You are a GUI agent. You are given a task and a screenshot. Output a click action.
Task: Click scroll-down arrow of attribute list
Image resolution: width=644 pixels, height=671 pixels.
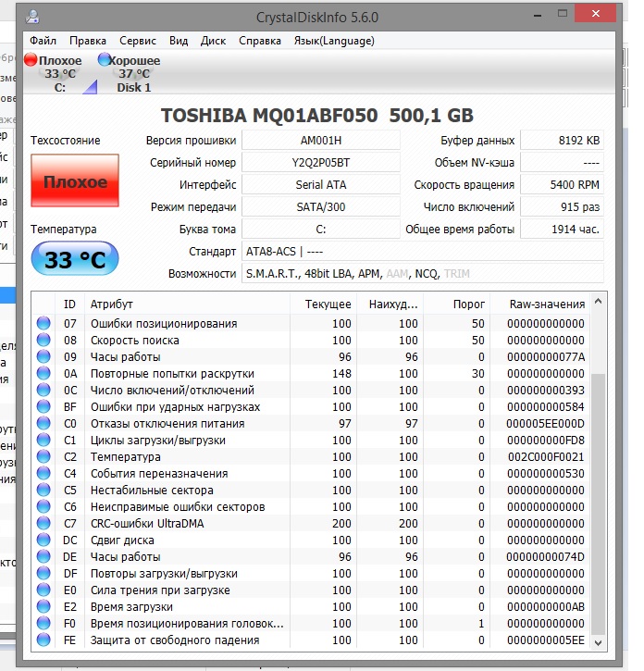[599, 642]
